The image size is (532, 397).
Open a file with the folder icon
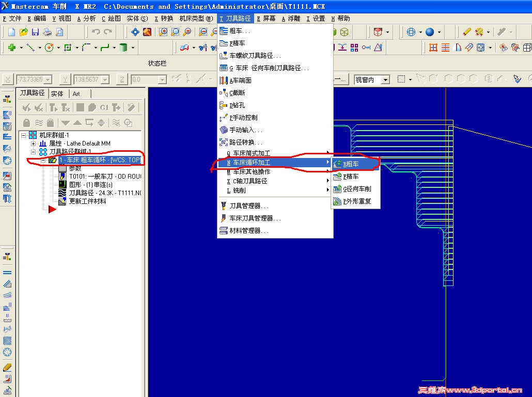(x=23, y=32)
